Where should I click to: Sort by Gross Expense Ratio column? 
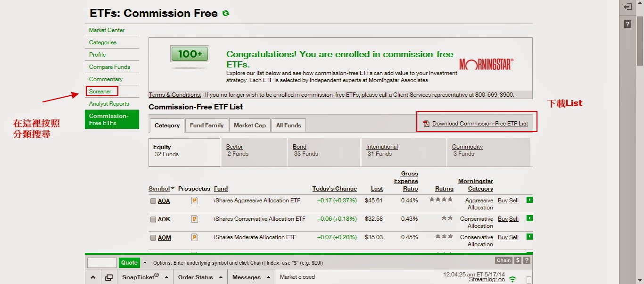[406, 181]
